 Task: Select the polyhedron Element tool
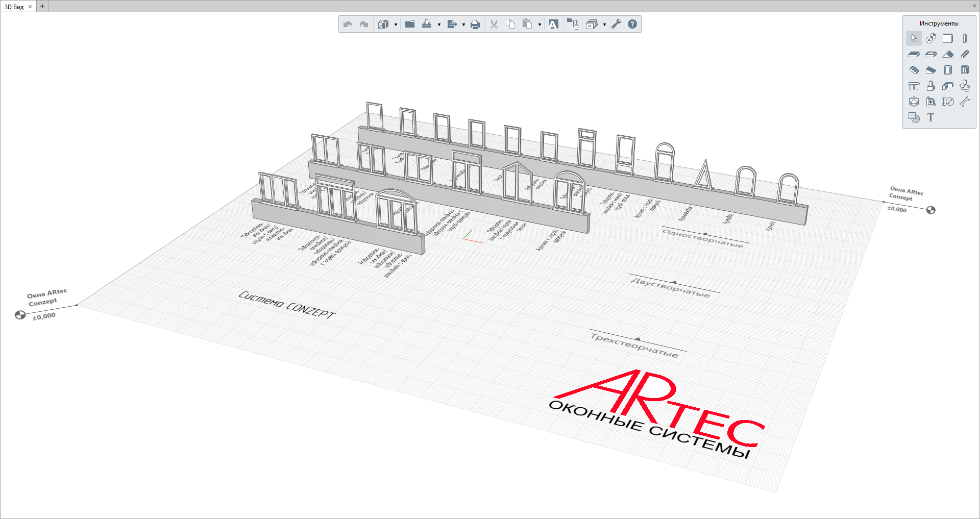[x=914, y=102]
